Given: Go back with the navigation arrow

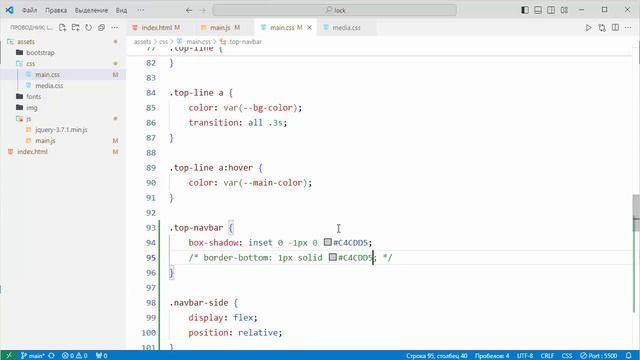Looking at the screenshot, I should pos(189,10).
